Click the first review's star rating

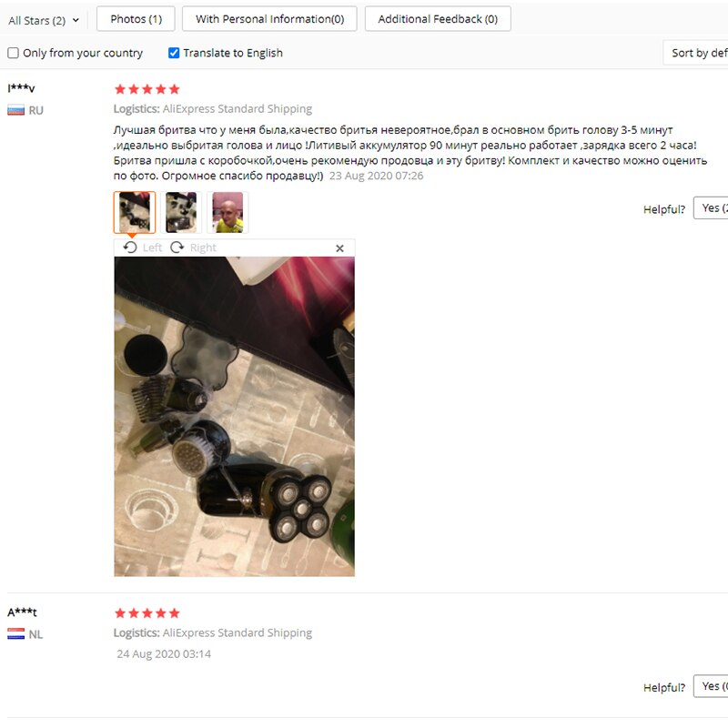point(147,89)
